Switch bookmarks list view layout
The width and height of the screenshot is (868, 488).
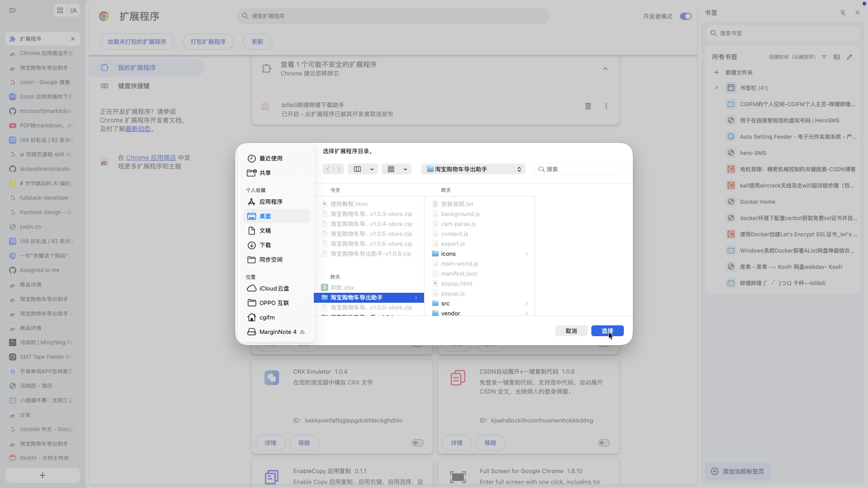click(x=837, y=57)
